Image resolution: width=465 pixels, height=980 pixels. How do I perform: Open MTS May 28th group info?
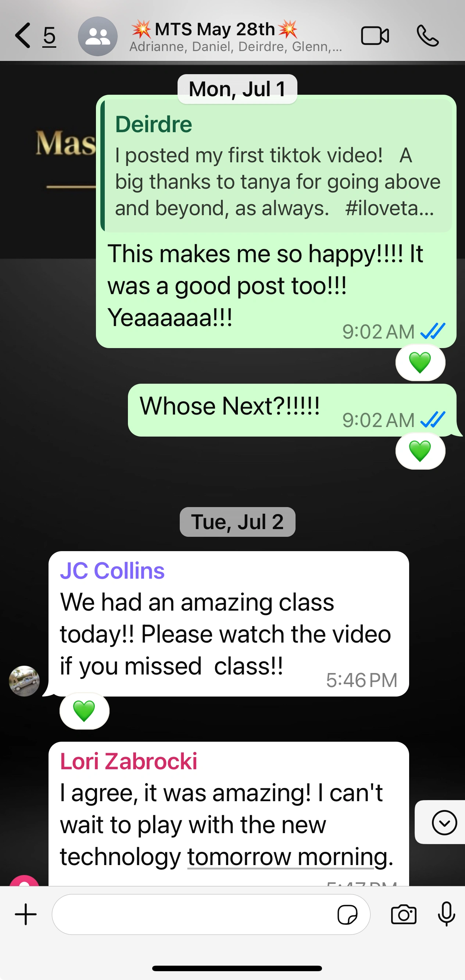236,36
